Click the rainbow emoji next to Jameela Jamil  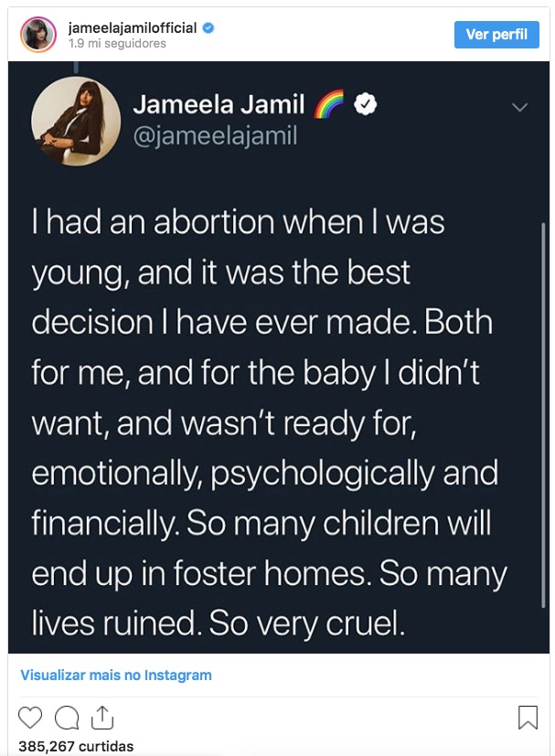click(327, 105)
